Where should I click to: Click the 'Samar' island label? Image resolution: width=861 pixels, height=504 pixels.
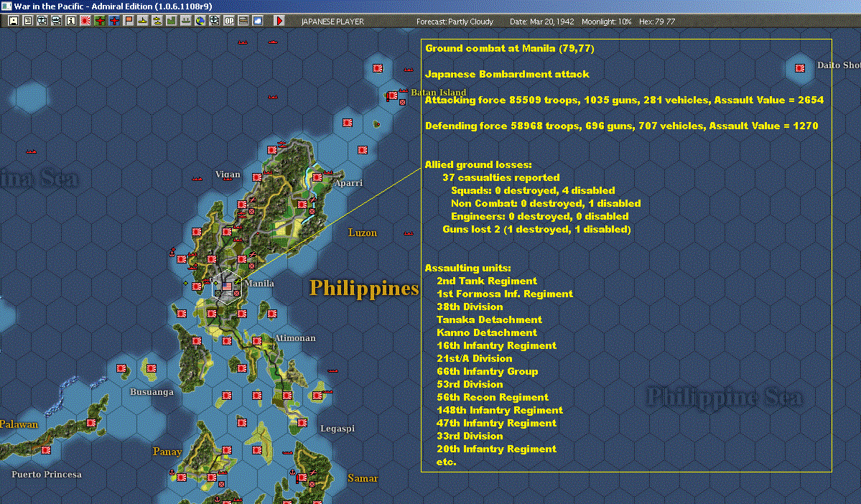coord(363,478)
